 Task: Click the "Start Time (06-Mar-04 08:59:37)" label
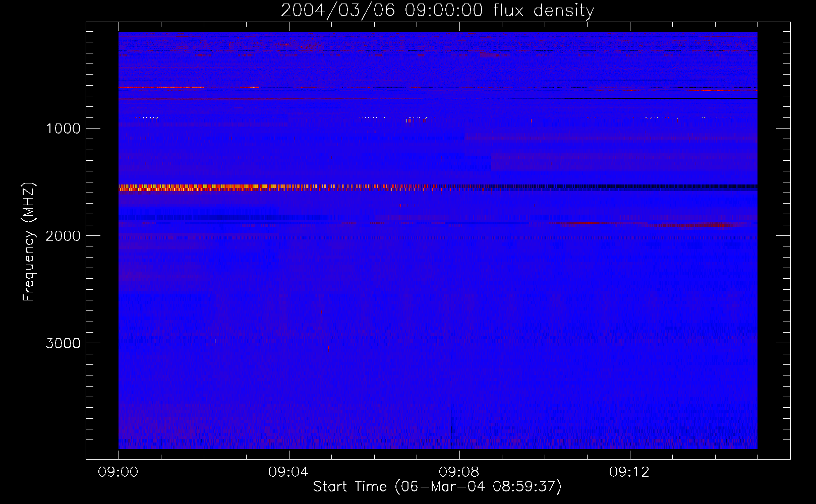click(437, 486)
